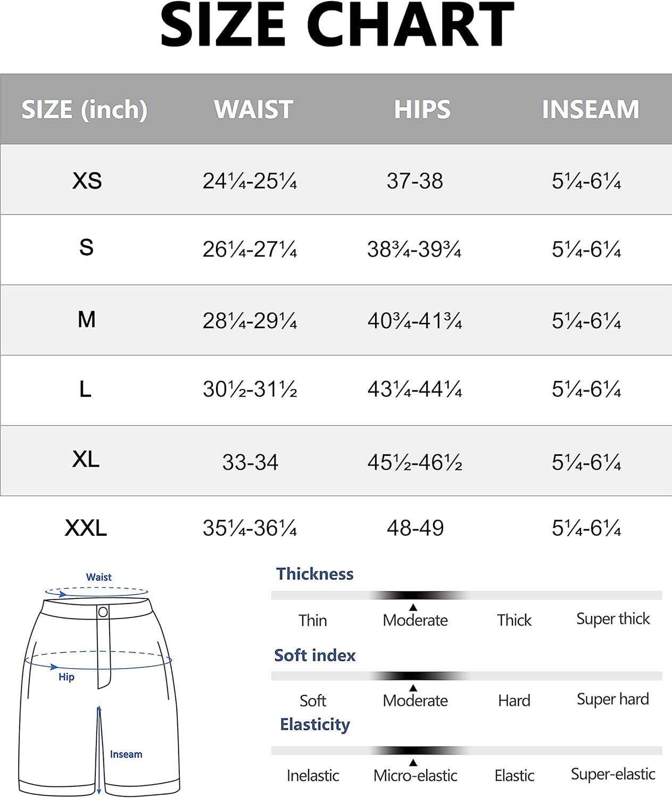Click the Hip measurement arrow in diagram

click(98, 661)
